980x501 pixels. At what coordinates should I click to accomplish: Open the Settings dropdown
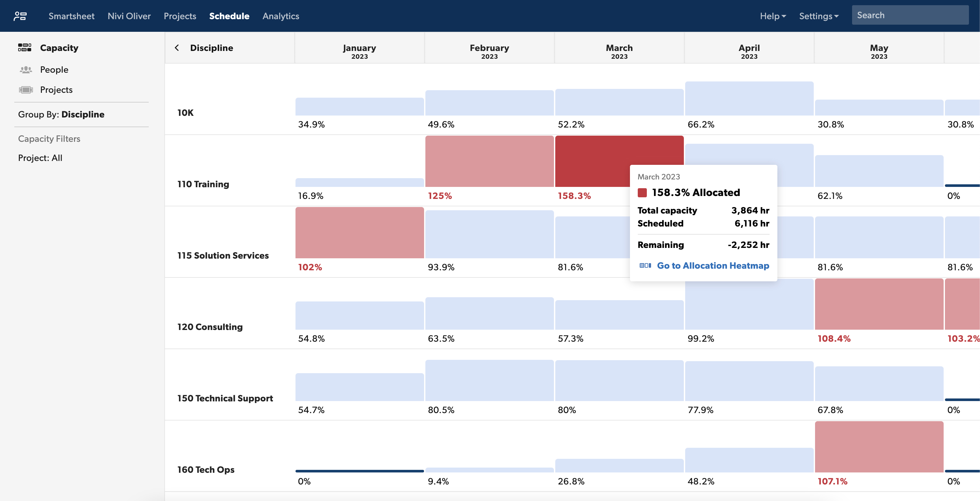[819, 16]
